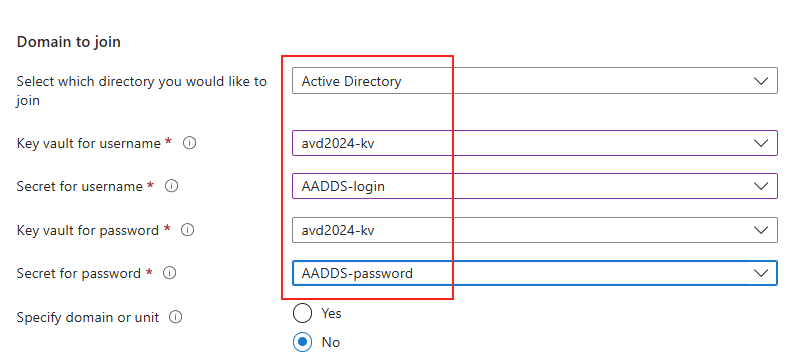The width and height of the screenshot is (810, 364).
Task: Open Key vault for username dropdown avd2024-kv
Action: tap(535, 143)
